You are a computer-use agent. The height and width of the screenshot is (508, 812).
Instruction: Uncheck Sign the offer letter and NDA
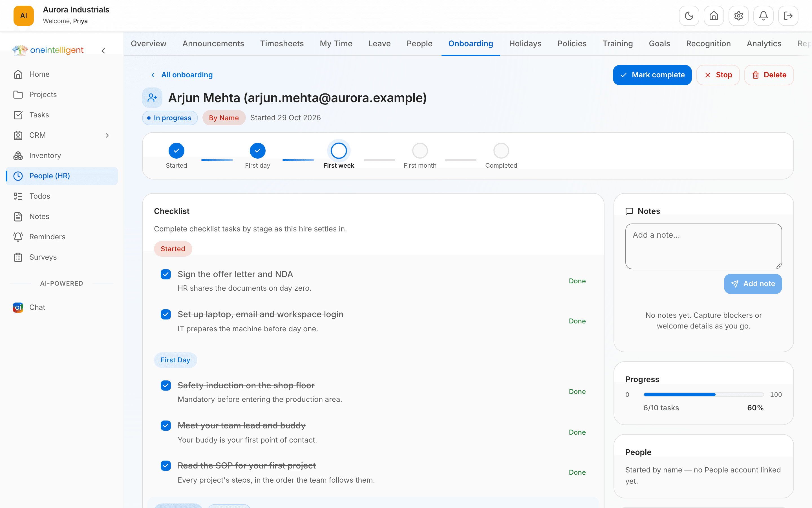coord(166,275)
